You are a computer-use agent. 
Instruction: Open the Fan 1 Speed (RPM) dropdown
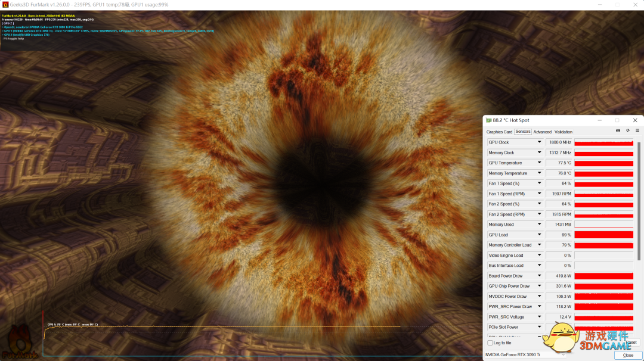(539, 194)
